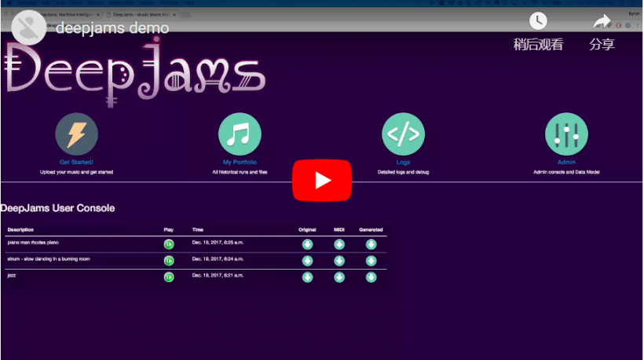
Task: Download Generated file for piano man row
Action: point(371,244)
